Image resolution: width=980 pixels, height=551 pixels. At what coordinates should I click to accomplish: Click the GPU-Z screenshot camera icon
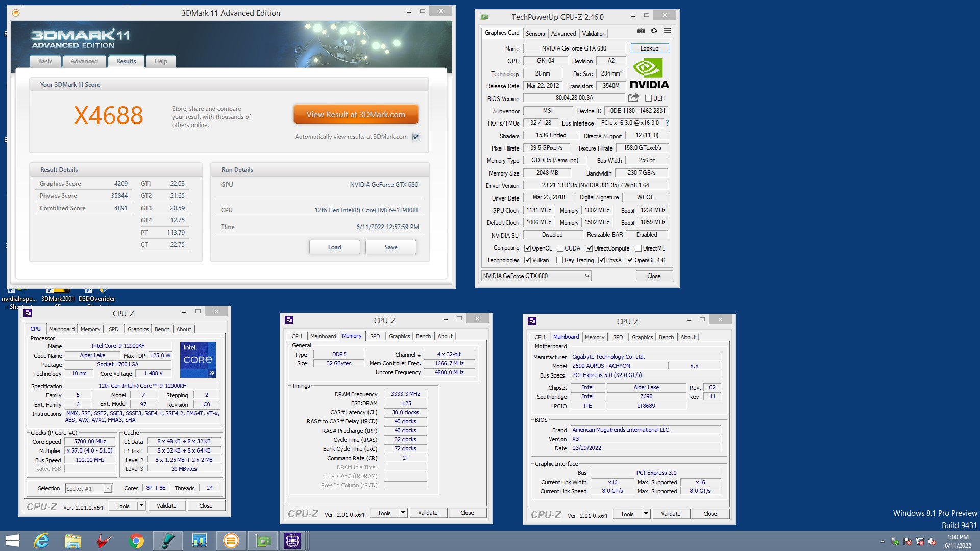(x=641, y=31)
